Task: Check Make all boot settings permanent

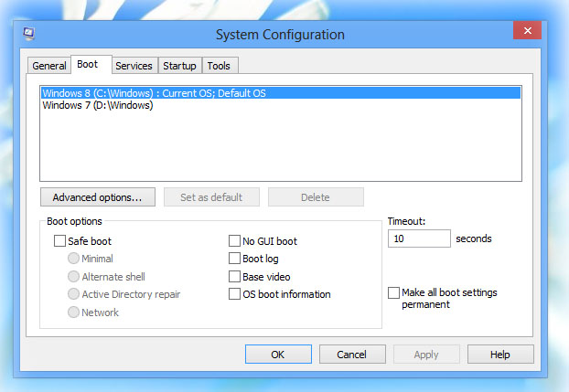Action: pyautogui.click(x=393, y=292)
